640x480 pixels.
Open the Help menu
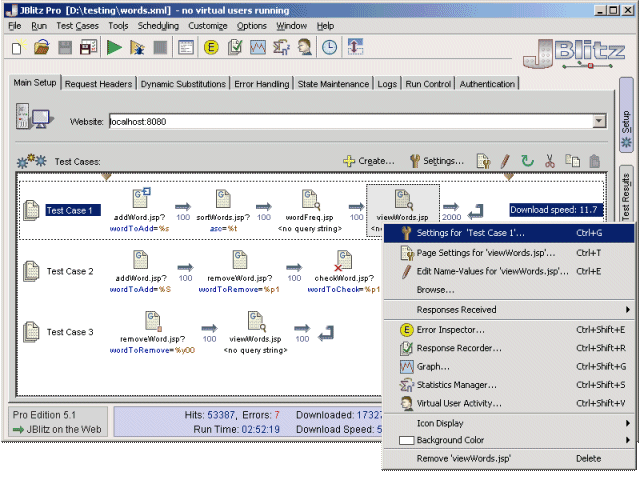(x=325, y=26)
